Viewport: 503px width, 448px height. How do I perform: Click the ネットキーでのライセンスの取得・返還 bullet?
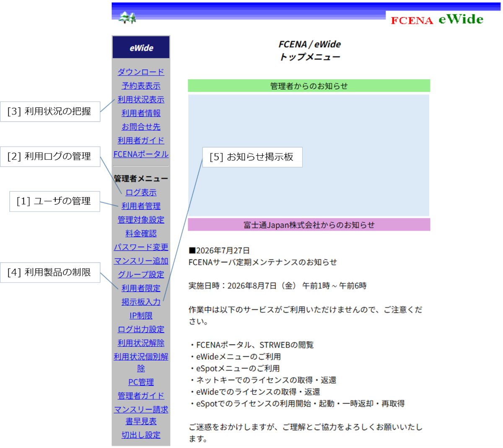click(262, 380)
